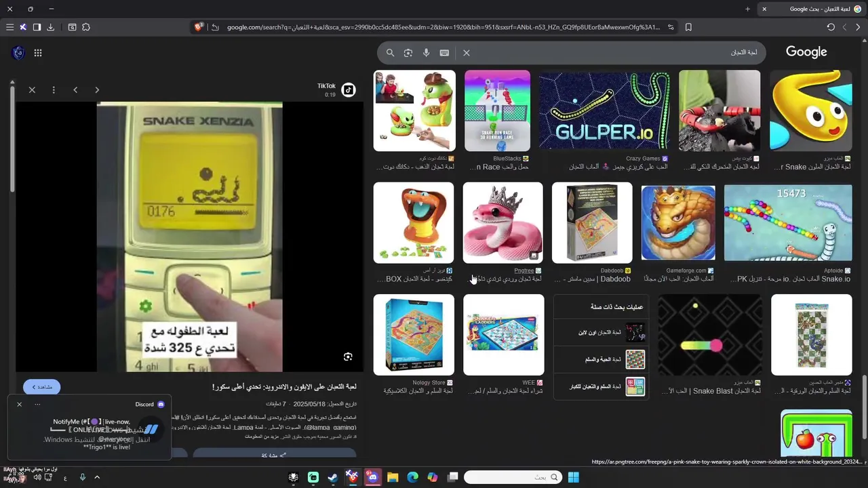Open the snake toy board game thumbnail
The height and width of the screenshot is (488, 868).
(414, 110)
